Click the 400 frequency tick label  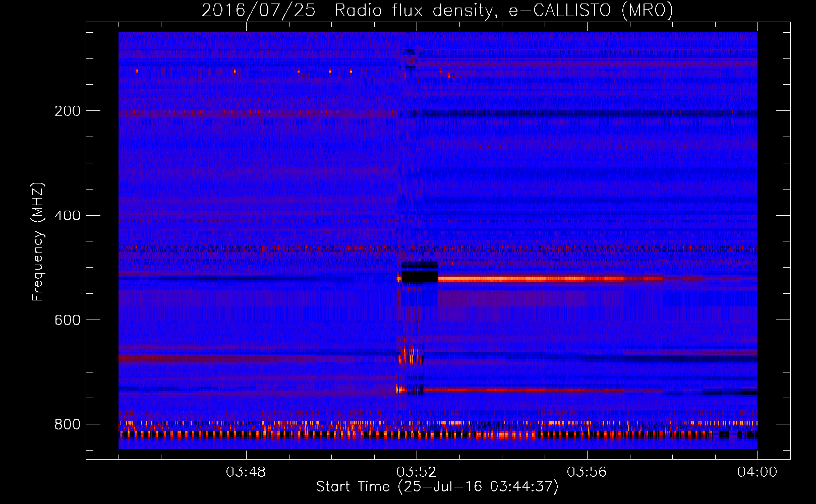tap(67, 216)
